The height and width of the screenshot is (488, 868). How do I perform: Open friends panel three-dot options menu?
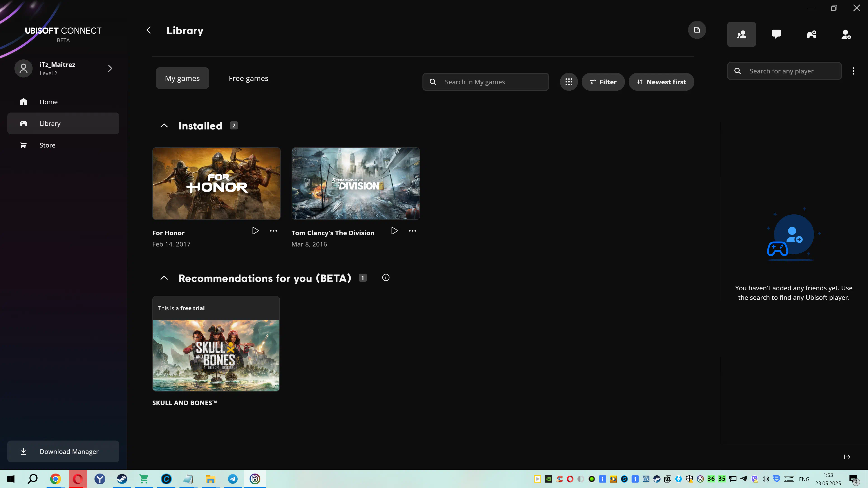853,71
